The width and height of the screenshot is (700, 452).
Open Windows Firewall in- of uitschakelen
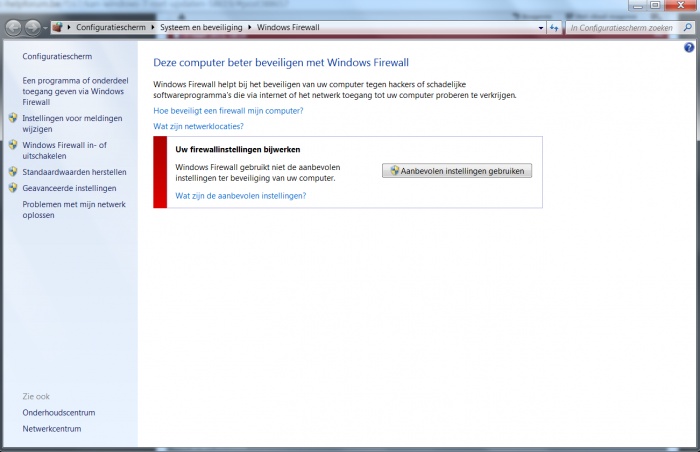pos(64,151)
